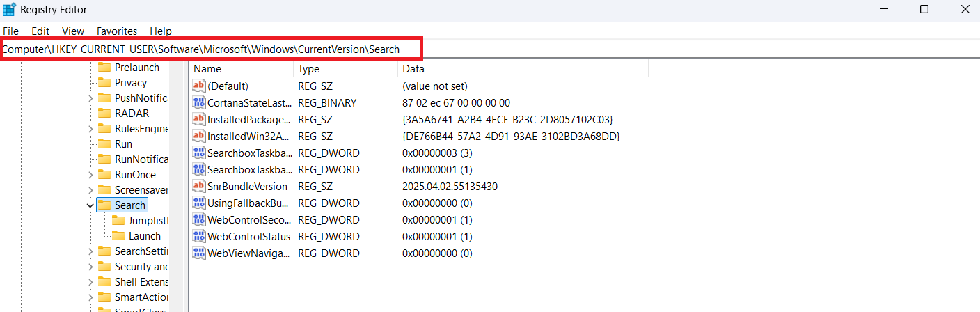Click the Privacy folder icon
Viewport: 980px width, 312px height.
pyautogui.click(x=104, y=82)
